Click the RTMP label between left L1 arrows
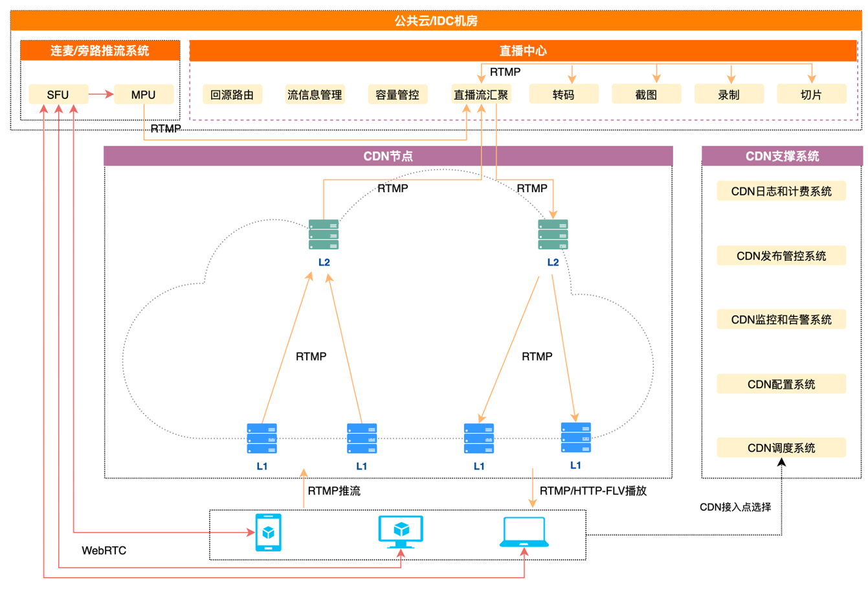 tap(311, 357)
